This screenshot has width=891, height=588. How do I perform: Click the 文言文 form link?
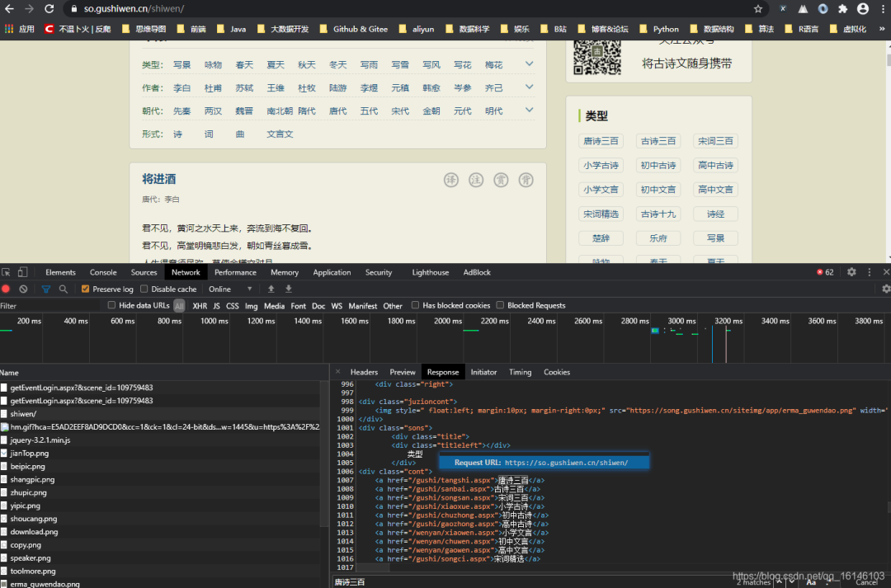coord(280,134)
